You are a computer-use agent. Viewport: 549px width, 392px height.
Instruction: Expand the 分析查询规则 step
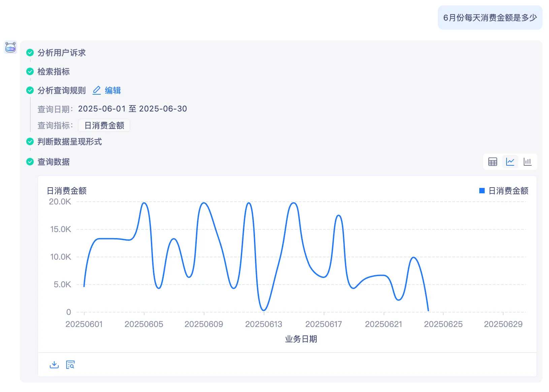pyautogui.click(x=61, y=90)
